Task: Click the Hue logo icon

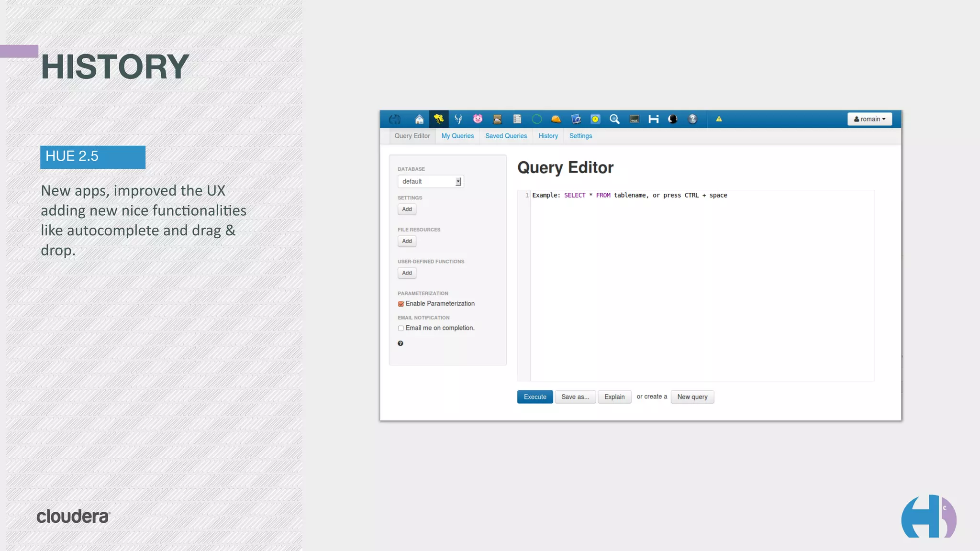Action: [x=395, y=119]
